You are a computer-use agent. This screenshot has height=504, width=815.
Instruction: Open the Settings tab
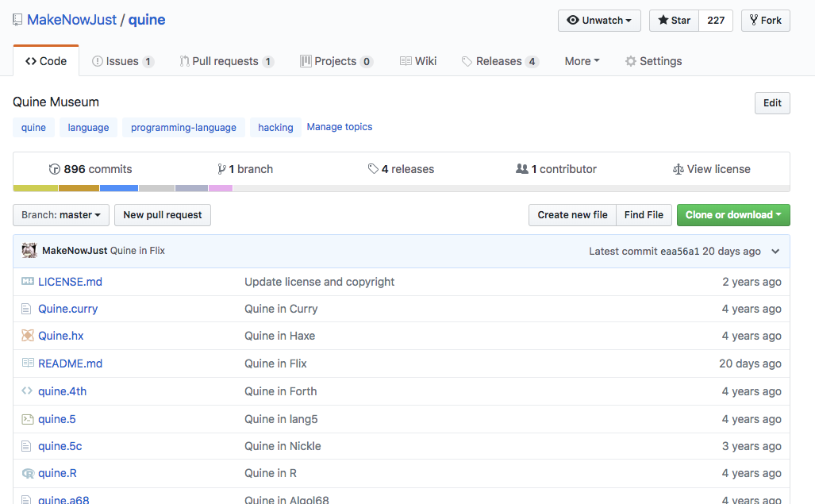653,61
